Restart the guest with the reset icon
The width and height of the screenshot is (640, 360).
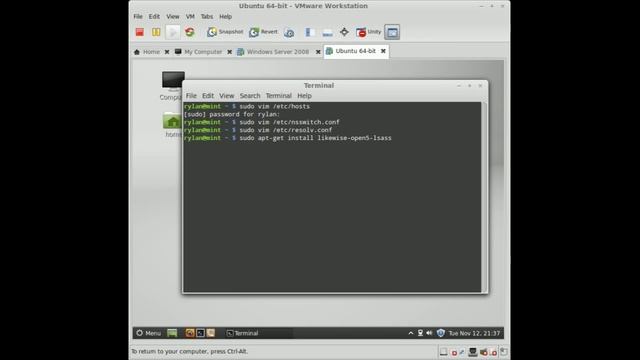[189, 32]
